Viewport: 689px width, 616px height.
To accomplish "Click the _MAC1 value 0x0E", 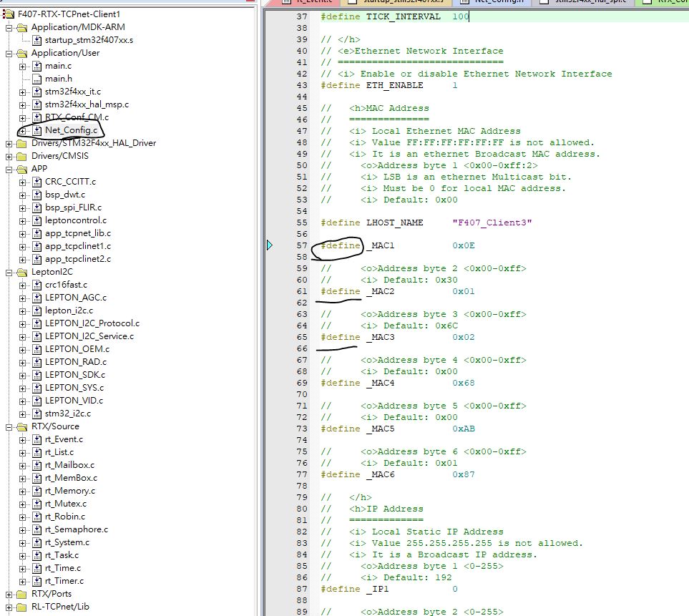I will tap(464, 245).
